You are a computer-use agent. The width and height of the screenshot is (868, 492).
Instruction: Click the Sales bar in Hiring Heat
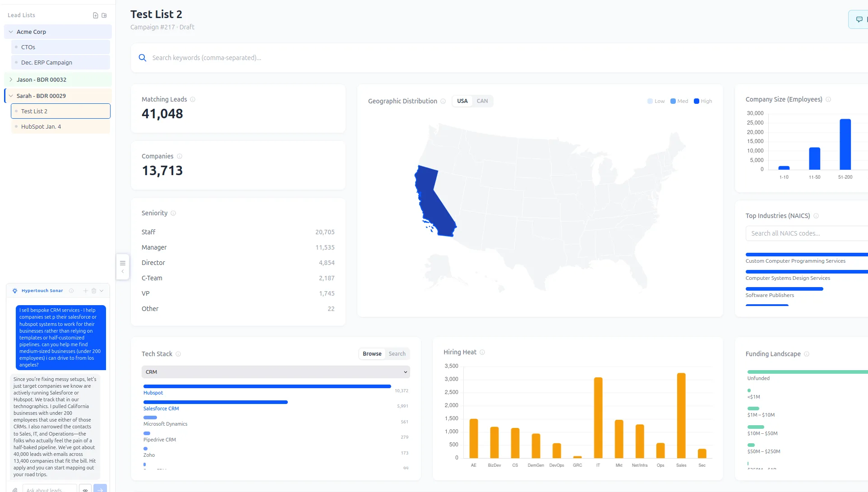point(681,416)
